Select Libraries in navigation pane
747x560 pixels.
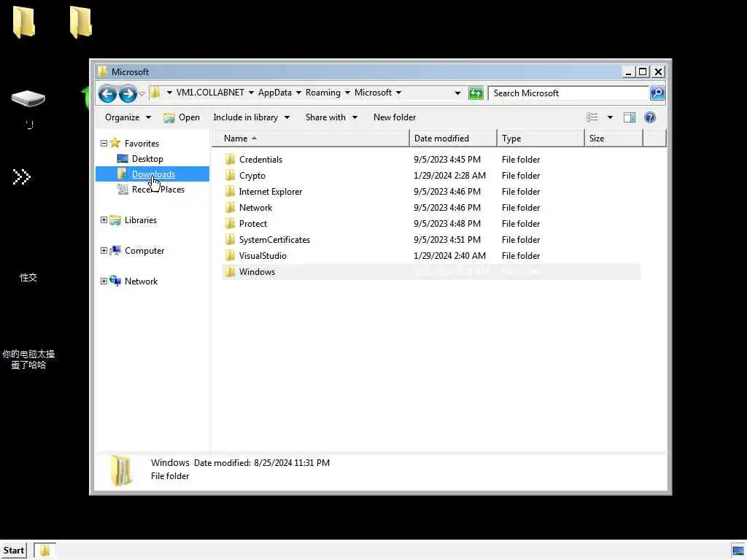(x=140, y=220)
